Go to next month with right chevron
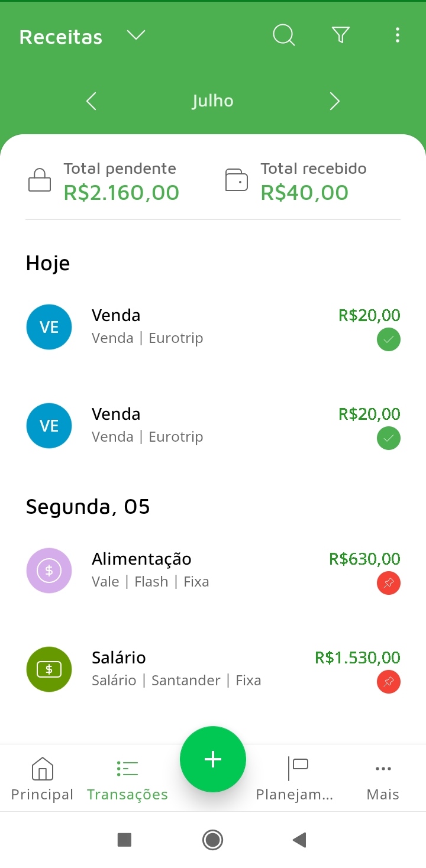426x868 pixels. pos(334,101)
